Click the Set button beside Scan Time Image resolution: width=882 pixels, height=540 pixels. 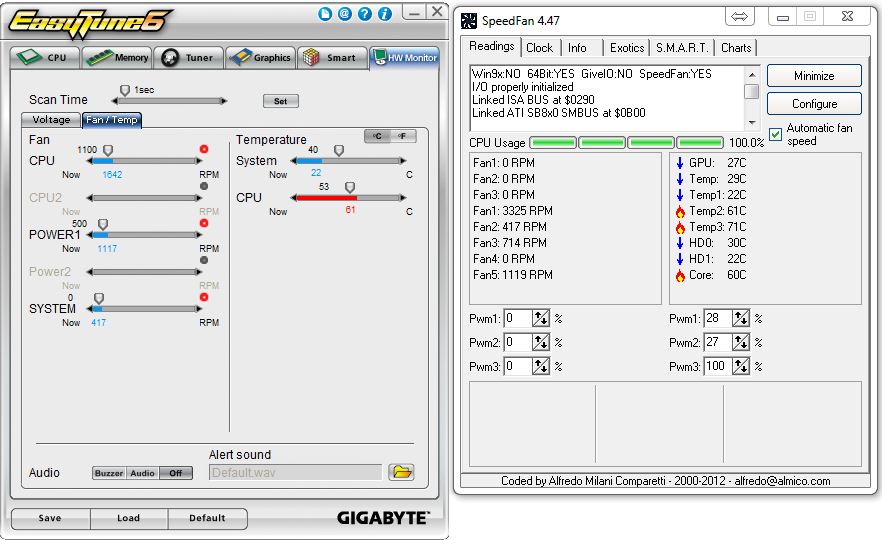click(x=280, y=101)
